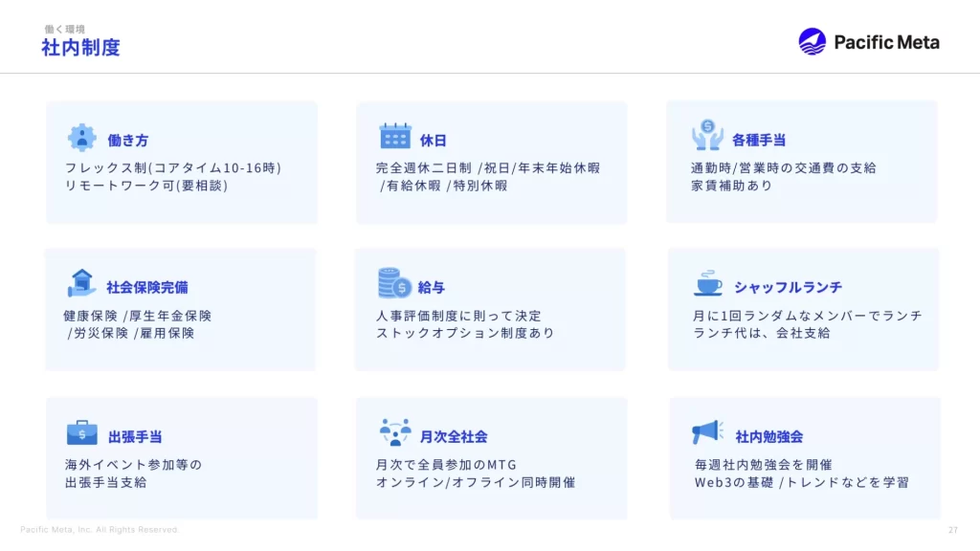This screenshot has height=551, width=980.
Task: Click the 社会保険完備 heading text
Action: click(147, 287)
